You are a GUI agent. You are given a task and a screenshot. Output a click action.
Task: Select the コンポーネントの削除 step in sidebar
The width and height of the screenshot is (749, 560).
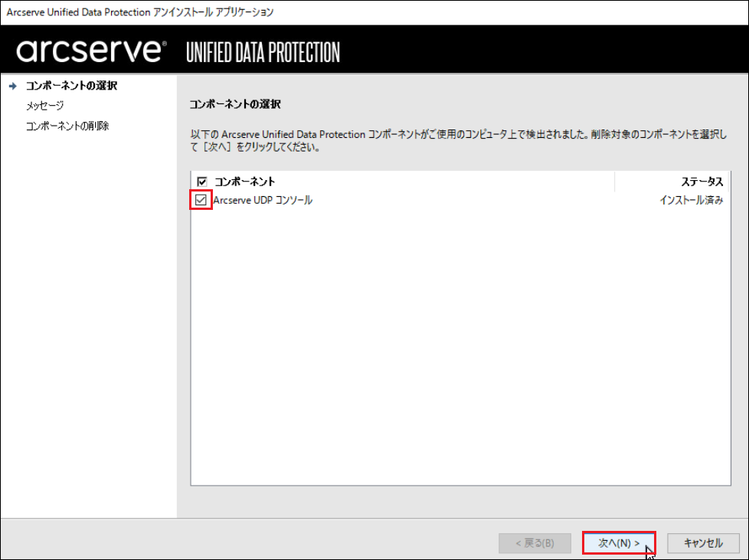(x=67, y=126)
